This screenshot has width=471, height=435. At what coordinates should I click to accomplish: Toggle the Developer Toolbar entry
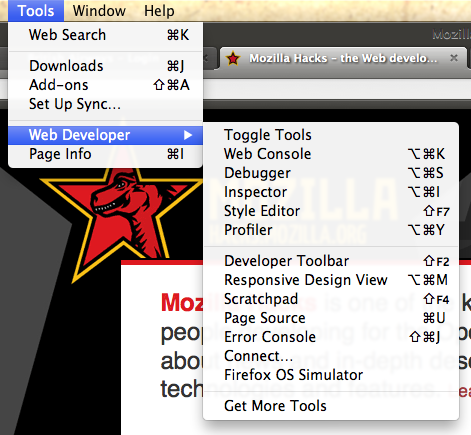point(331,261)
